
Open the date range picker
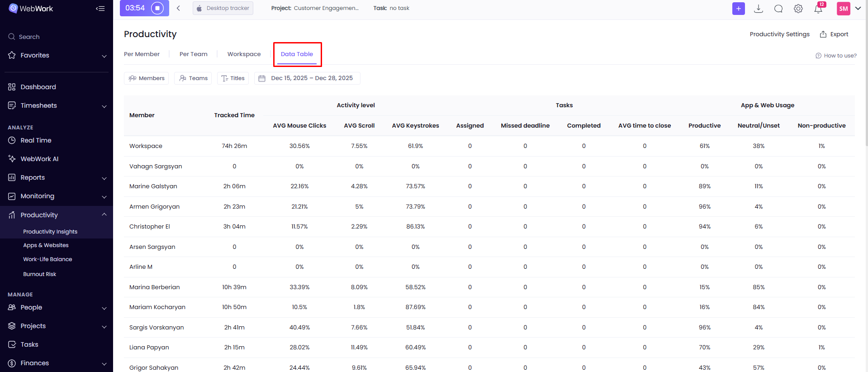pyautogui.click(x=307, y=78)
